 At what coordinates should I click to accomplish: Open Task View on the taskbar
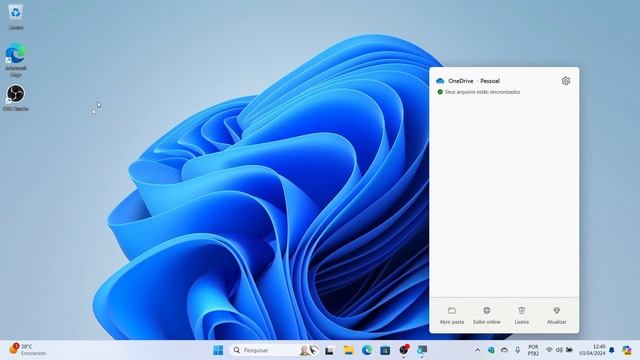[x=329, y=350]
